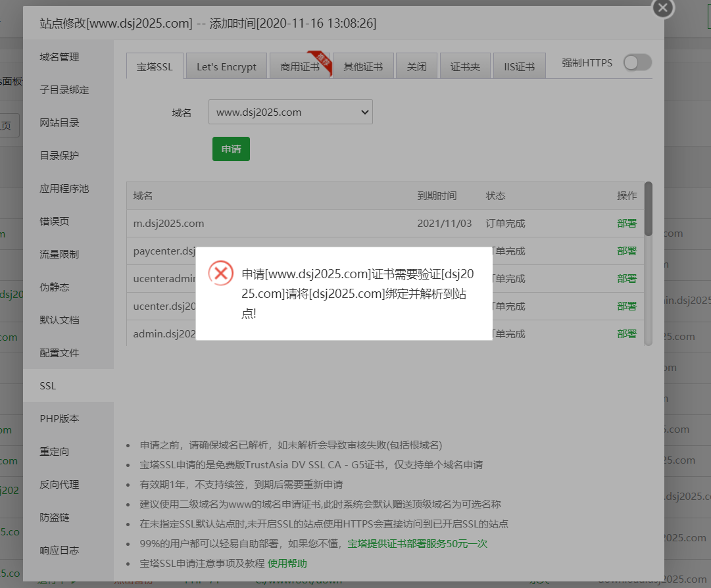Close the site modification dialog
This screenshot has height=588, width=711.
coord(662,8)
